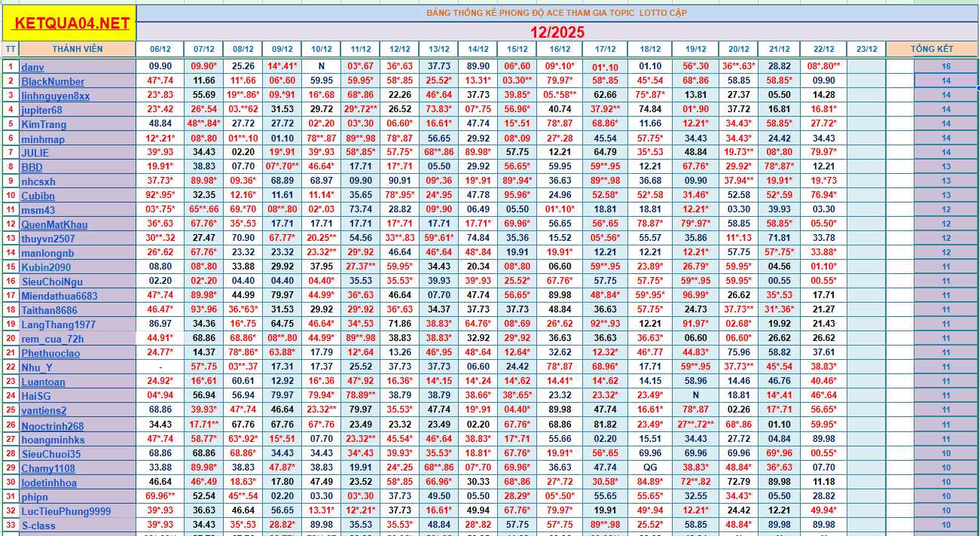Open the KETQUA04.NET site link
980x536 pixels.
point(72,23)
